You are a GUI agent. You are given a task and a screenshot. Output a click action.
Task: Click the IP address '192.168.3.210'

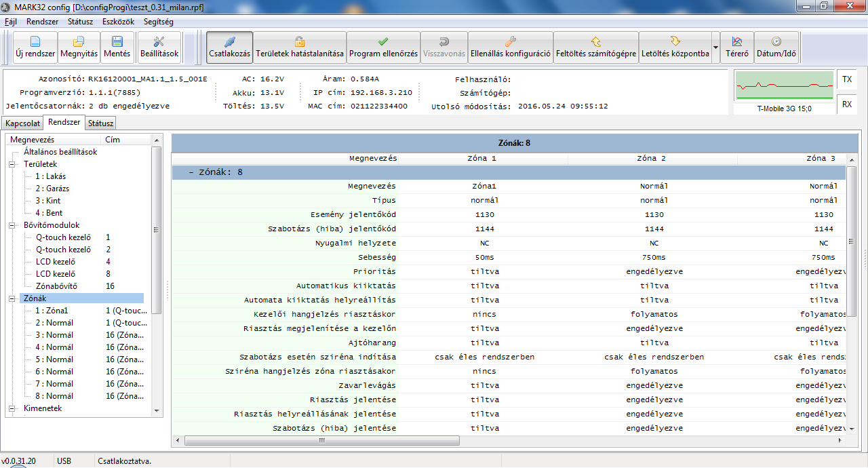pyautogui.click(x=380, y=92)
